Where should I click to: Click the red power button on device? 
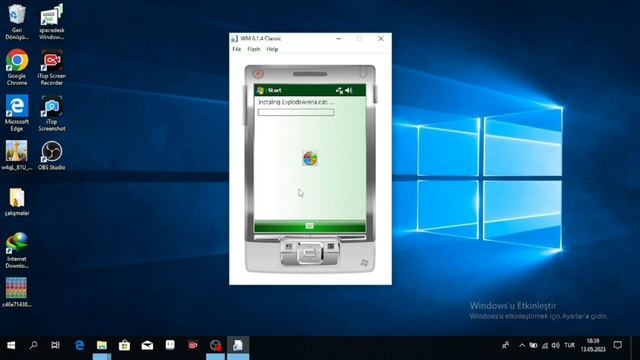coord(258,74)
